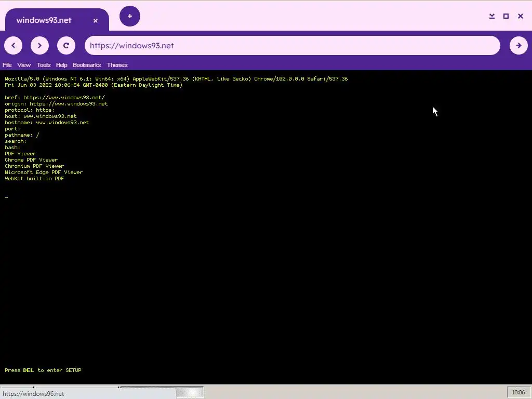Click the https://windows96.net status bar link
Screen dimensions: 532x399
[33, 394]
